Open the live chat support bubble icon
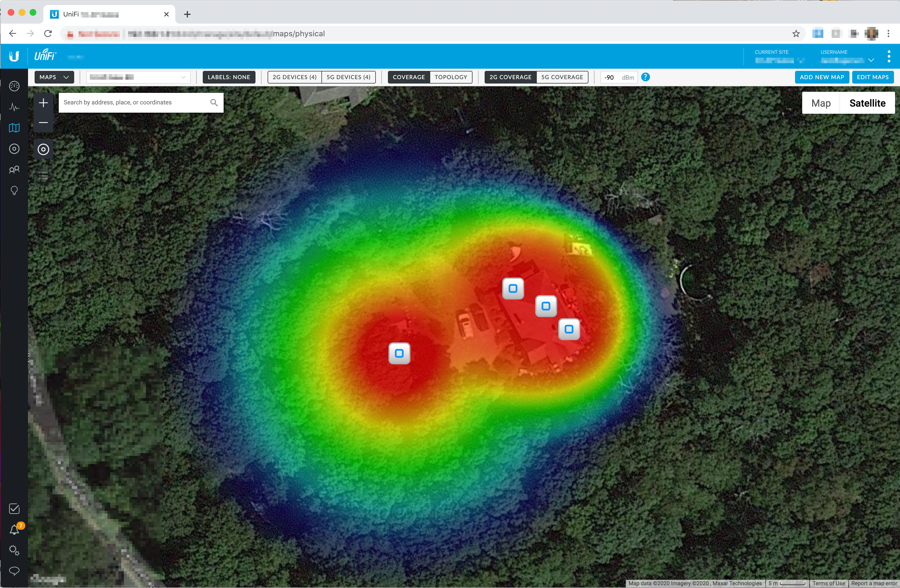Viewport: 900px width, 588px height. (14, 571)
